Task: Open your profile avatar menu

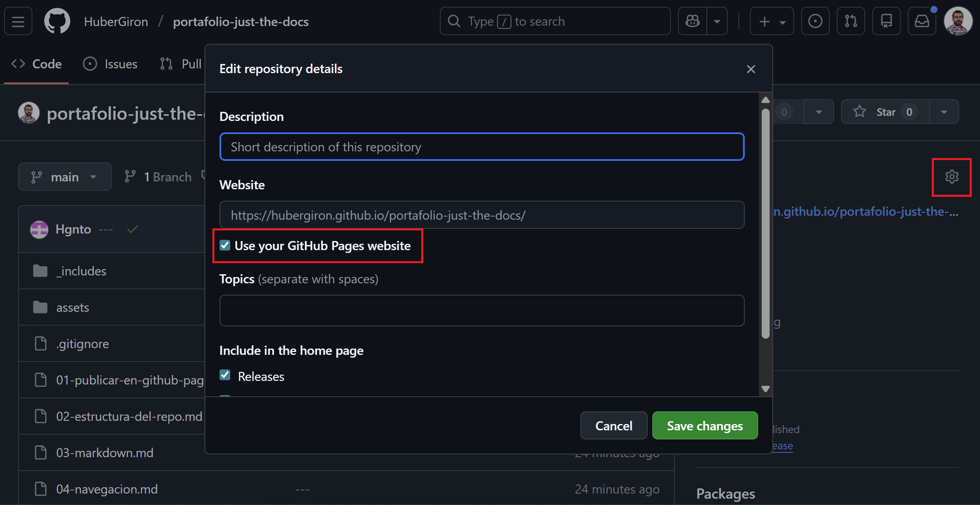Action: point(958,21)
